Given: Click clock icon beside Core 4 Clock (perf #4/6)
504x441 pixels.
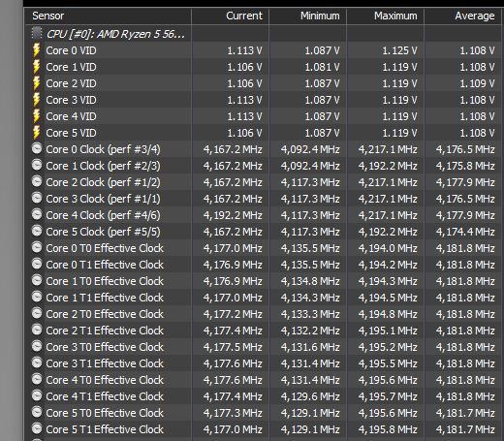Looking at the screenshot, I should pyautogui.click(x=37, y=214).
